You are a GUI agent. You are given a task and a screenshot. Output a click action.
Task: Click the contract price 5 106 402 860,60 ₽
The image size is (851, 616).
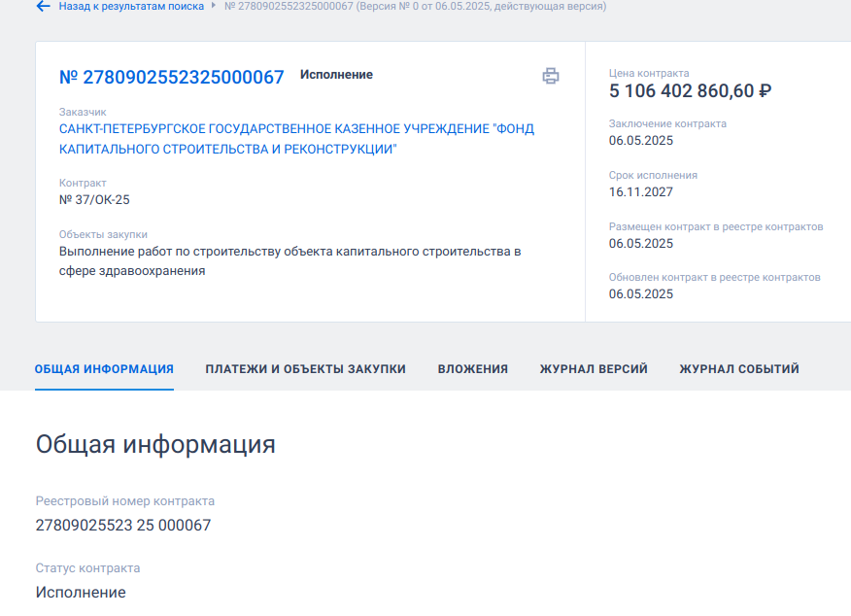[x=690, y=91]
